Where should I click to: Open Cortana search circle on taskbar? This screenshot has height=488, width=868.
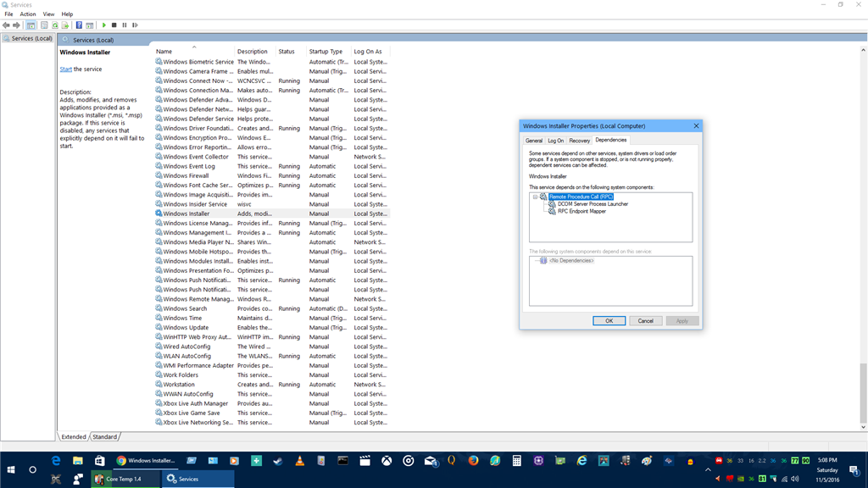[33, 469]
